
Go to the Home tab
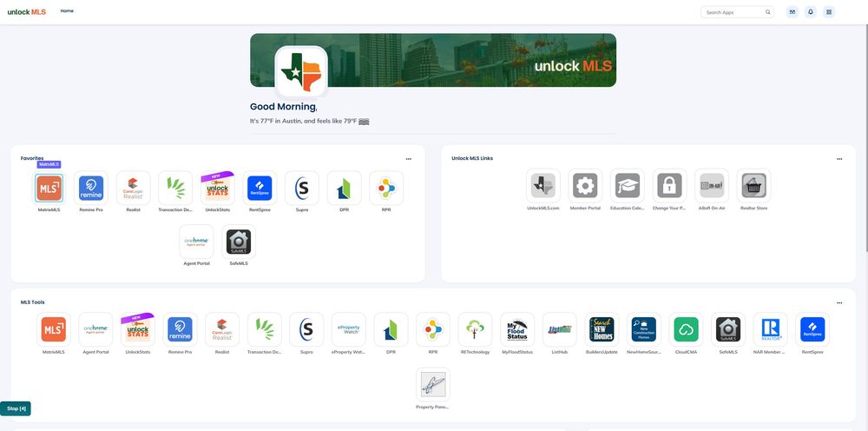67,11
